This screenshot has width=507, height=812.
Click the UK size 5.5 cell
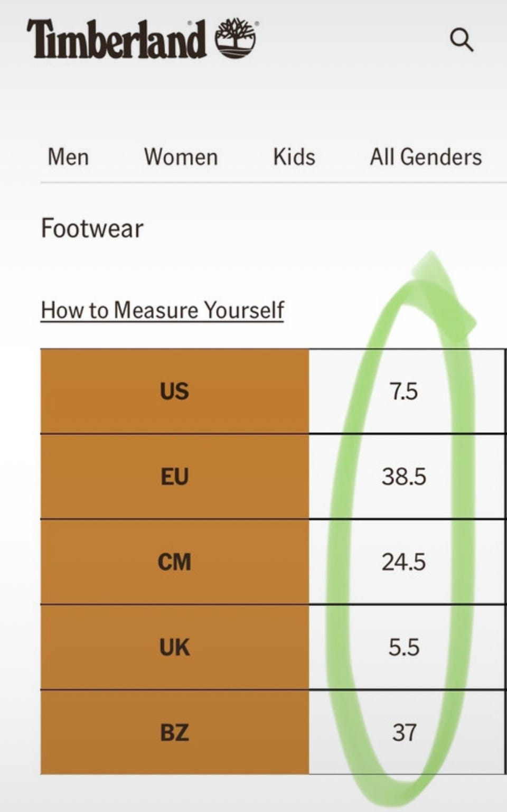click(x=404, y=647)
